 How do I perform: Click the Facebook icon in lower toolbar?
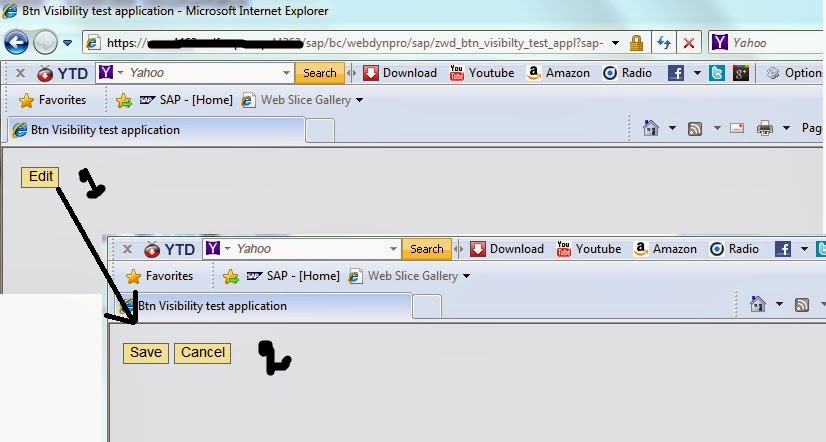coord(783,249)
